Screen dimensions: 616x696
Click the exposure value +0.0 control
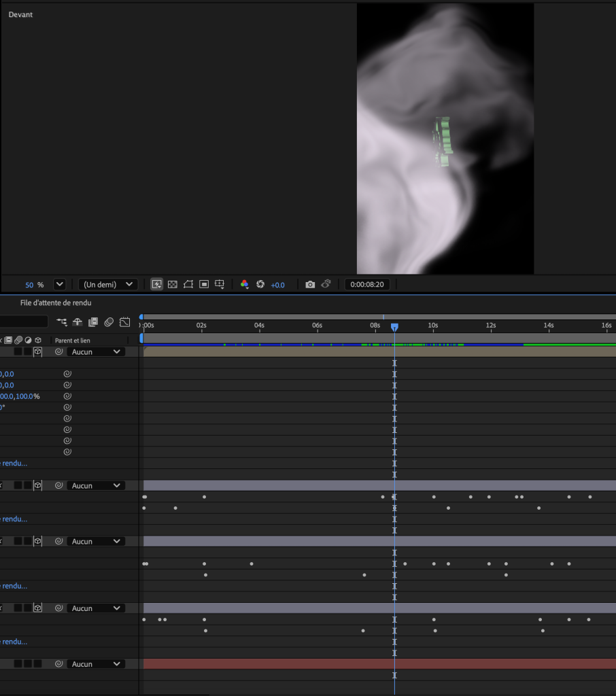[277, 285]
